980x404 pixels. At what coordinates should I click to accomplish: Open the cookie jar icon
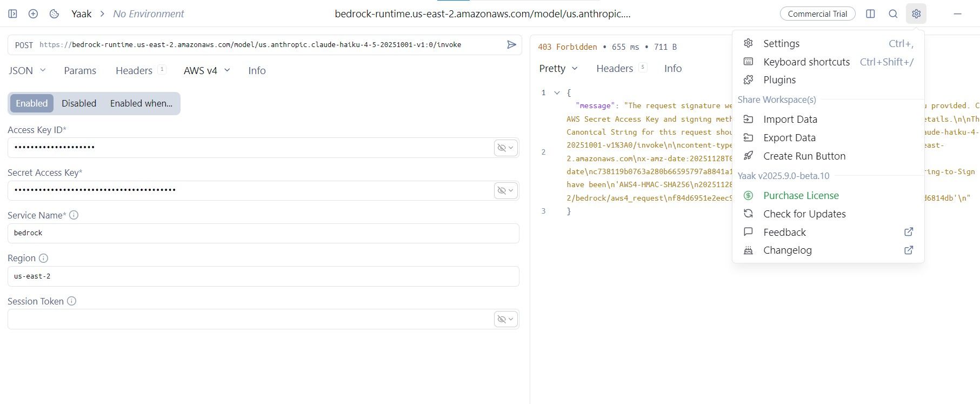(x=54, y=14)
